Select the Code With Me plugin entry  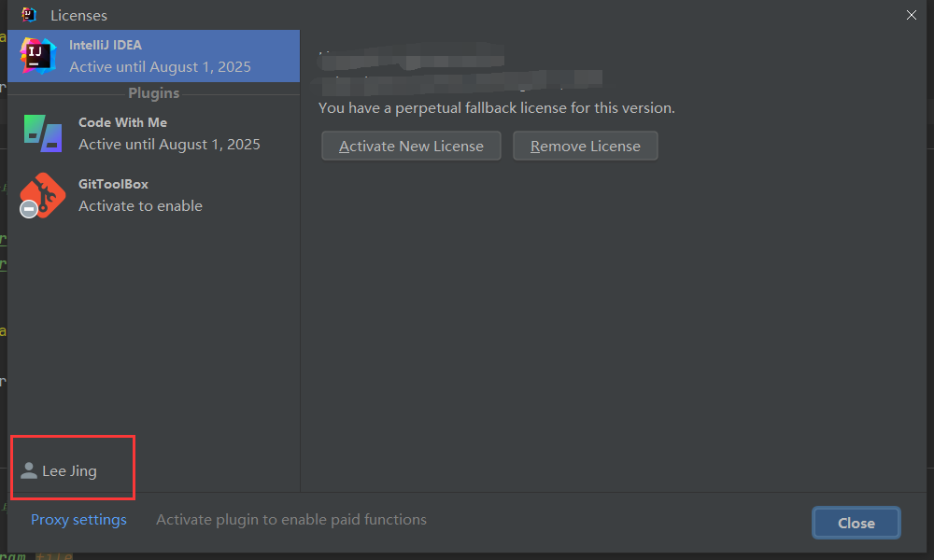point(154,133)
